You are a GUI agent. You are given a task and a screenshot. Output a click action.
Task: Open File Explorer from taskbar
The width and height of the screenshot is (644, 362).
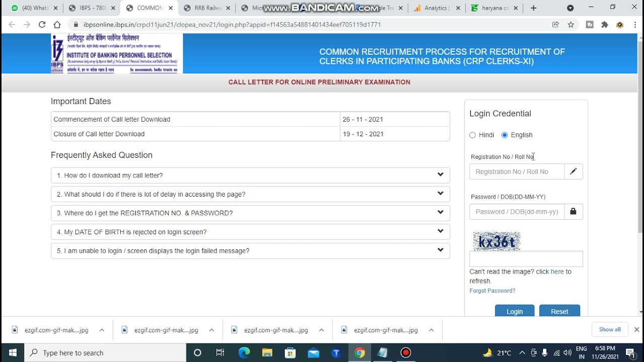267,352
